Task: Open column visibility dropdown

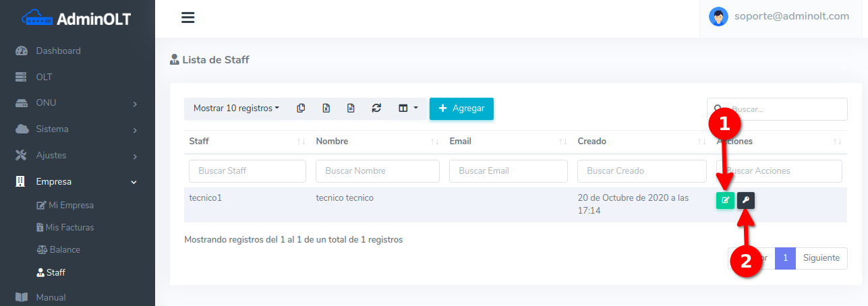Action: [408, 109]
